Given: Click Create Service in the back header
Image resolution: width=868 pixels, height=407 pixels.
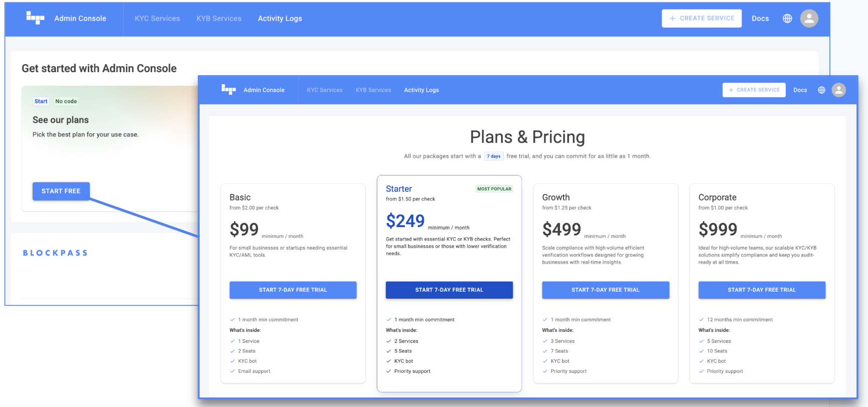Looking at the screenshot, I should tap(701, 19).
